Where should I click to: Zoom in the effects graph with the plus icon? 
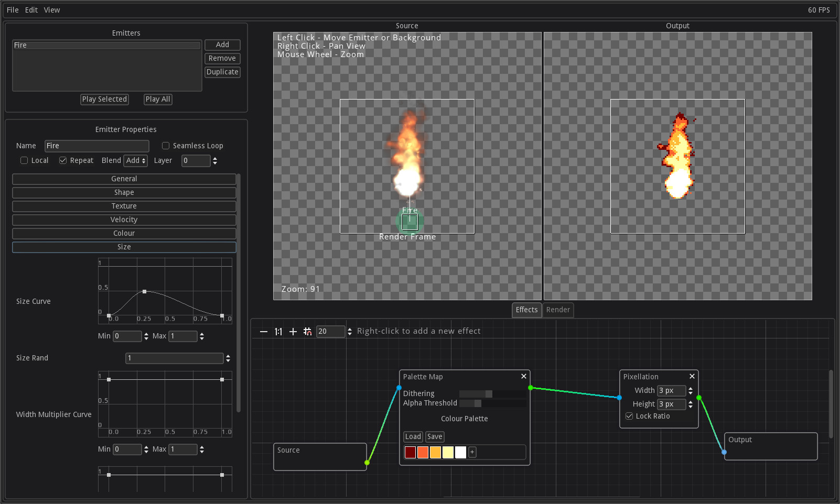point(293,331)
